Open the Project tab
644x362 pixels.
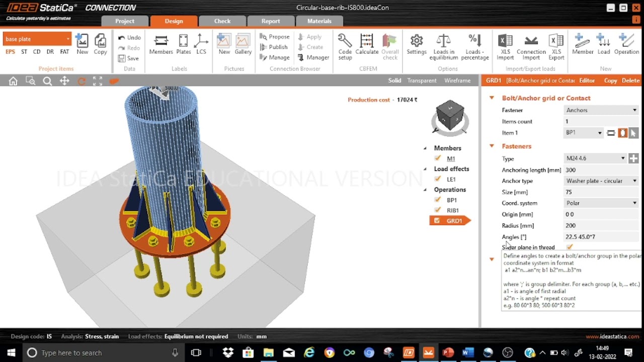coord(125,21)
